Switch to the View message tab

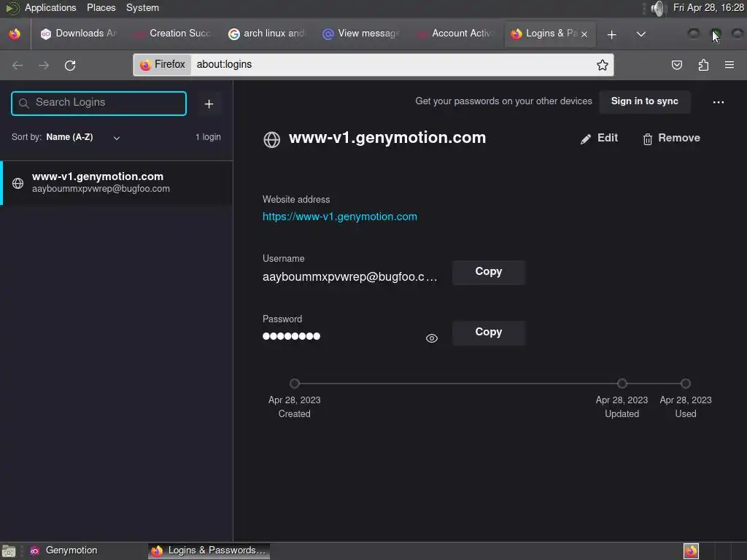tap(361, 34)
